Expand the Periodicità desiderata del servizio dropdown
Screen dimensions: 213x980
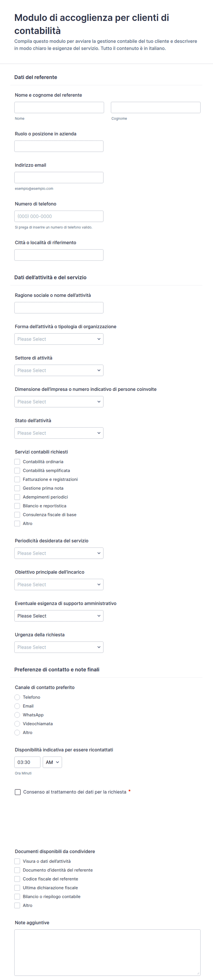pos(59,553)
